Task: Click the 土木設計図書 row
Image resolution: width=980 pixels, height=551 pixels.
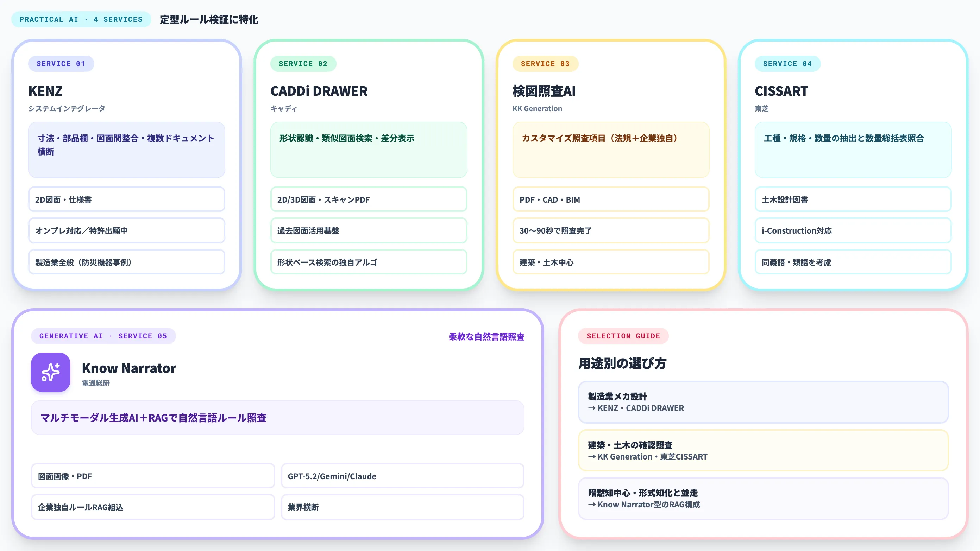Action: pos(853,199)
